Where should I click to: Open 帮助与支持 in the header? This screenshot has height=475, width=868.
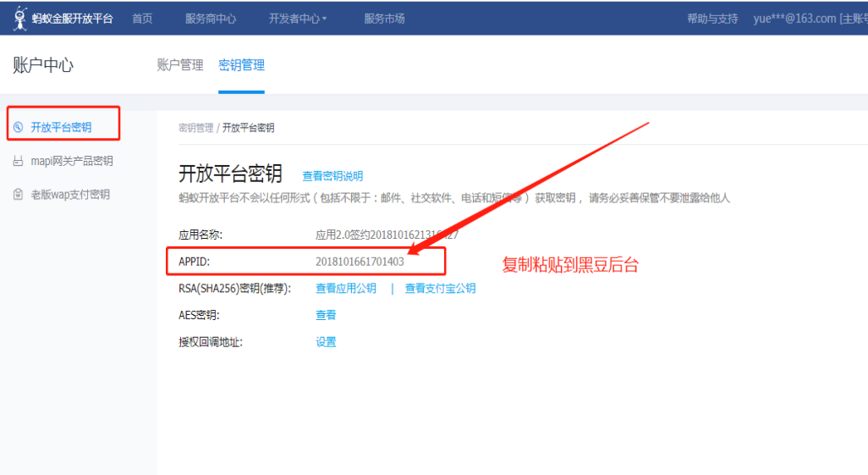pyautogui.click(x=712, y=19)
